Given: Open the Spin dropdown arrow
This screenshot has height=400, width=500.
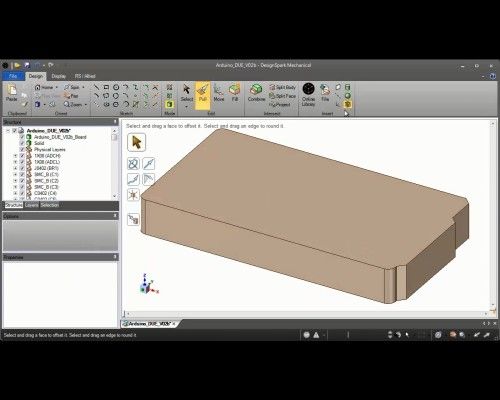Looking at the screenshot, I should (83, 87).
